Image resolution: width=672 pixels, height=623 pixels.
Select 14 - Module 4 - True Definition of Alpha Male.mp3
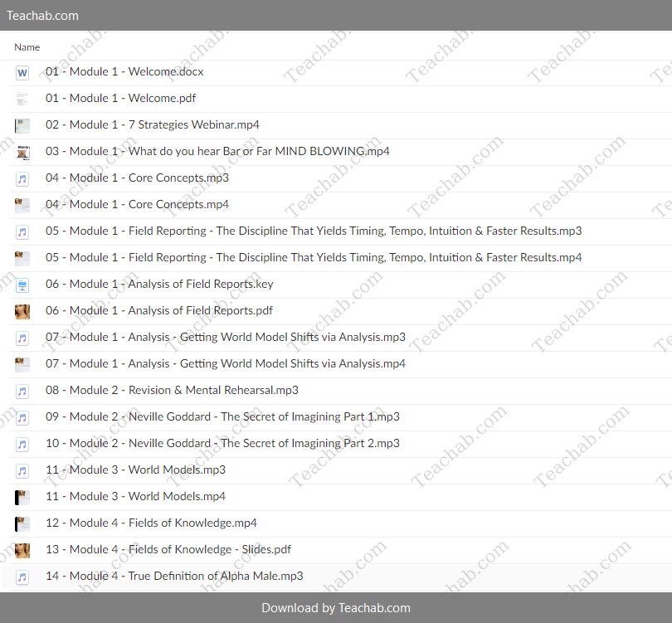[x=174, y=577]
